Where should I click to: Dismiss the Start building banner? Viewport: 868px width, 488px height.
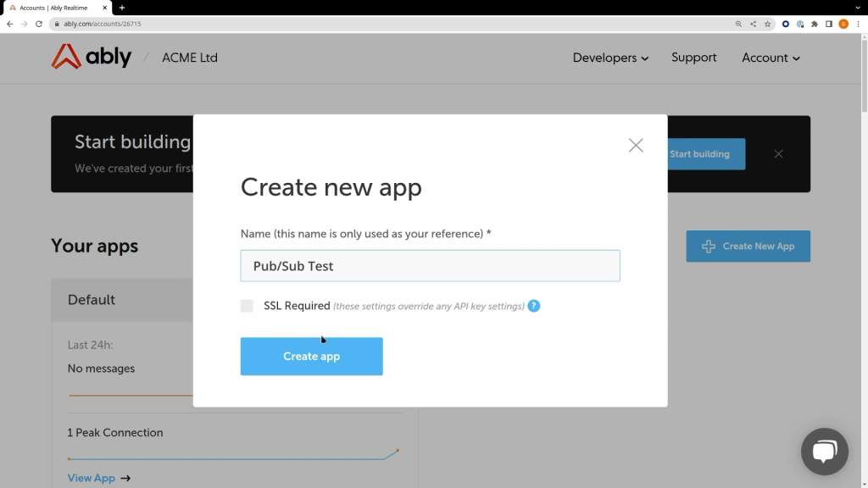pos(778,154)
